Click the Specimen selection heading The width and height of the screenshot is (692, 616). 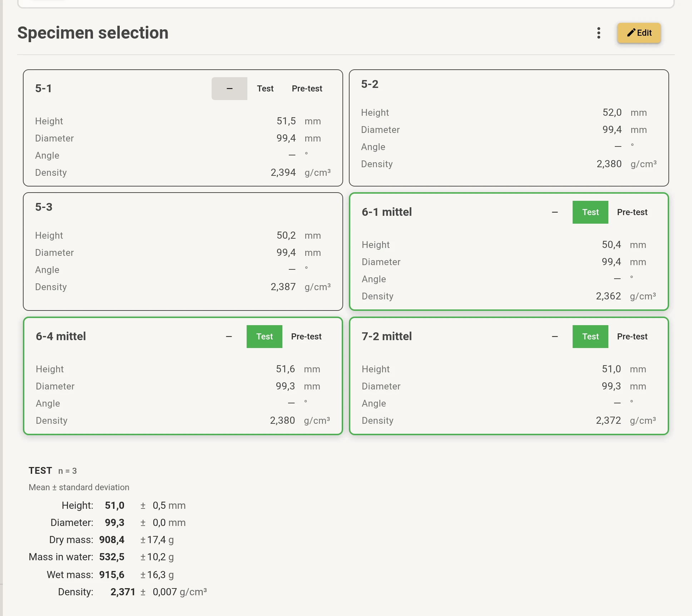point(93,33)
